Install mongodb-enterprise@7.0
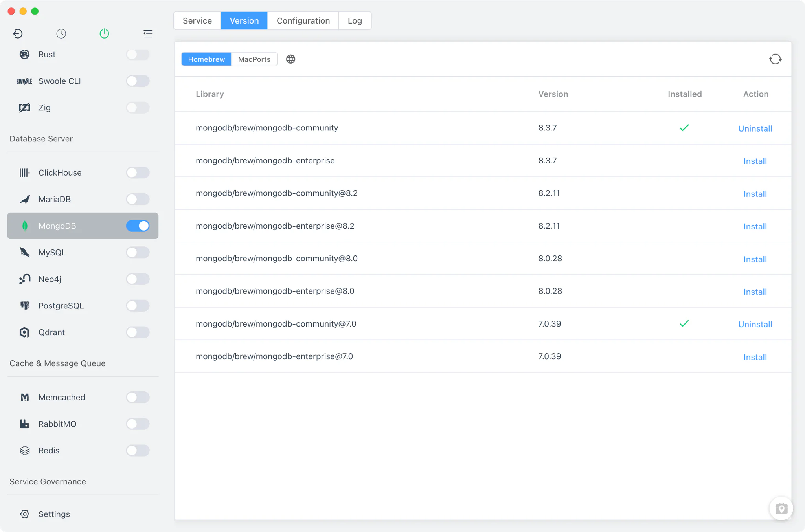Screen dimensions: 805x532 [755, 357]
